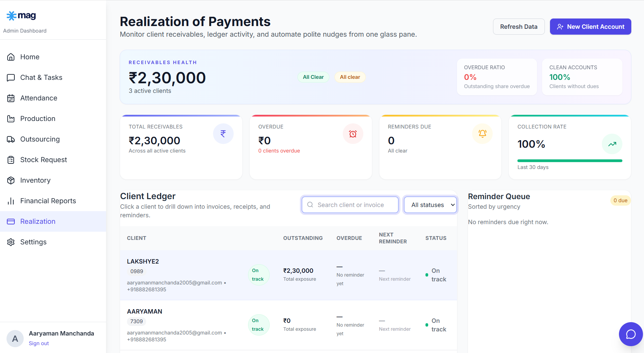Screen dimensions: 644x353
Task: Open the floating chat bubble
Action: coord(631,334)
